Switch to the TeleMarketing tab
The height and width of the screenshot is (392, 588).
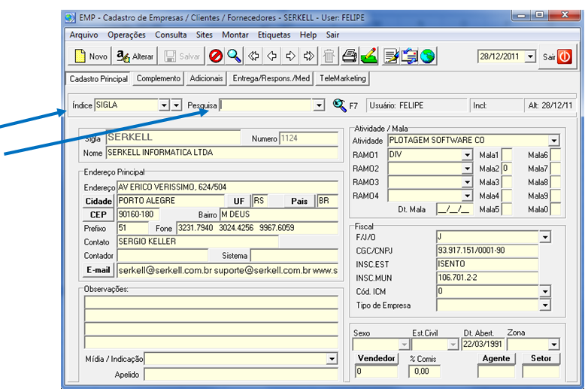[x=342, y=78]
